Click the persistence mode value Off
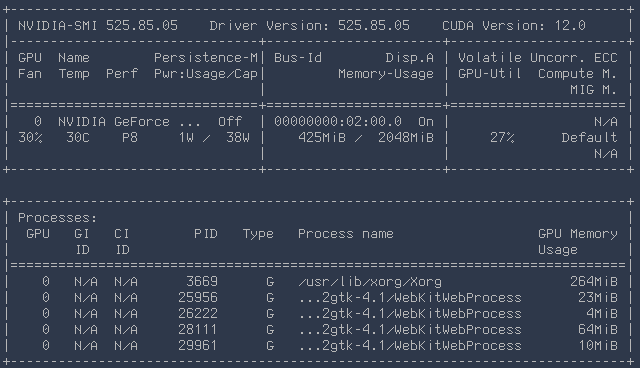The image size is (640, 368). tap(230, 122)
